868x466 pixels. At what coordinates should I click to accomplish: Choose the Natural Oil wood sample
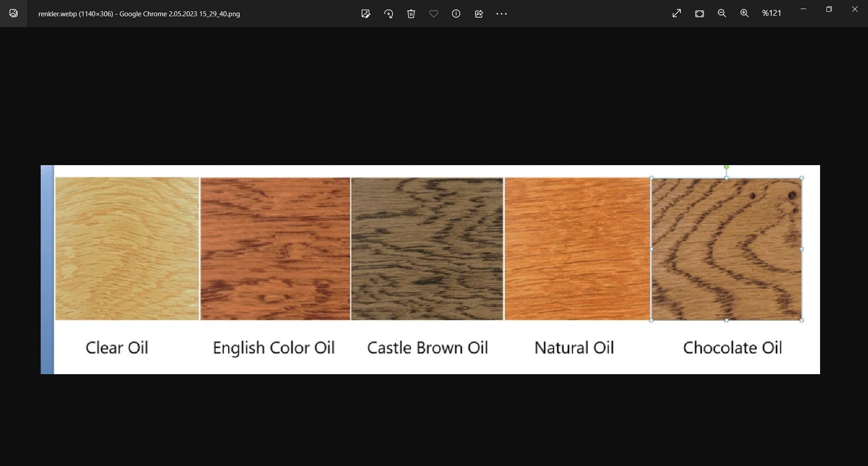point(577,249)
